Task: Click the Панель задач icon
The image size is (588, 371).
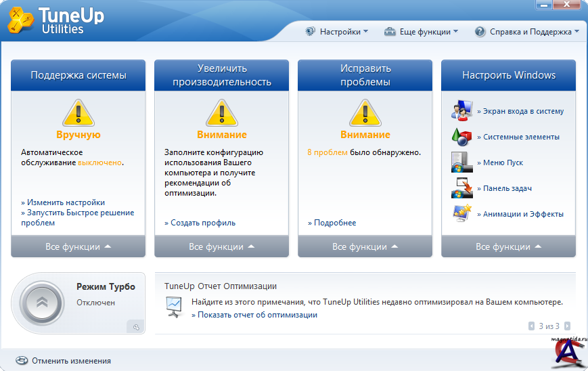Action: [461, 188]
